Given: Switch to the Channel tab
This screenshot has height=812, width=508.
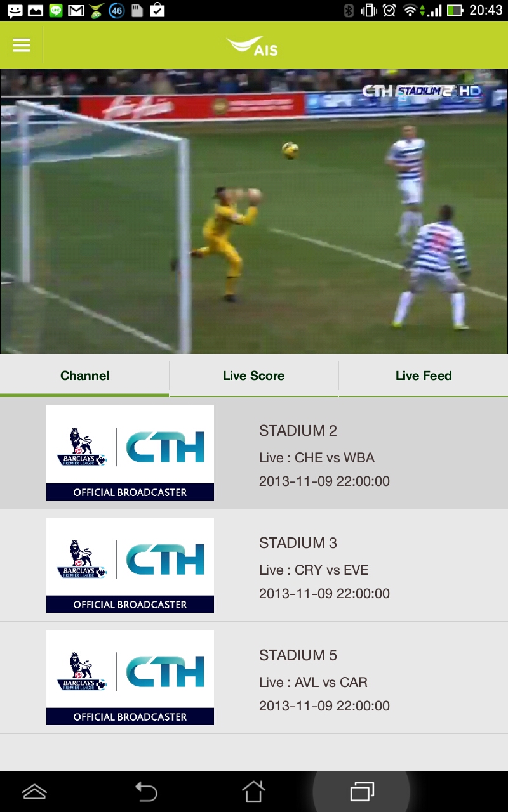Looking at the screenshot, I should click(84, 376).
